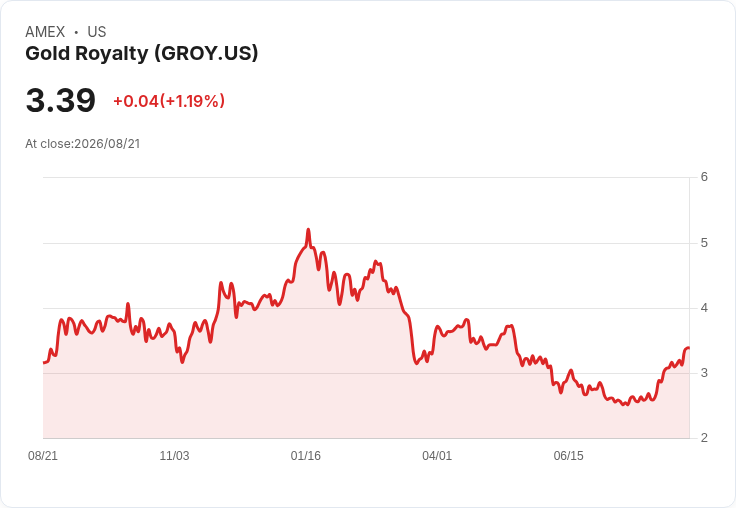Click the Gold Royalty (GROY.US) title

pyautogui.click(x=142, y=54)
